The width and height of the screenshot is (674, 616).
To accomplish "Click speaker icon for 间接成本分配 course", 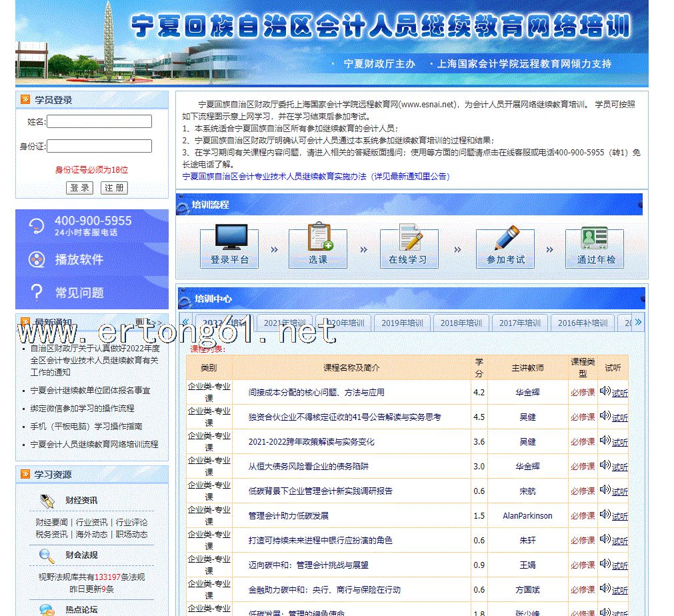I will [605, 391].
